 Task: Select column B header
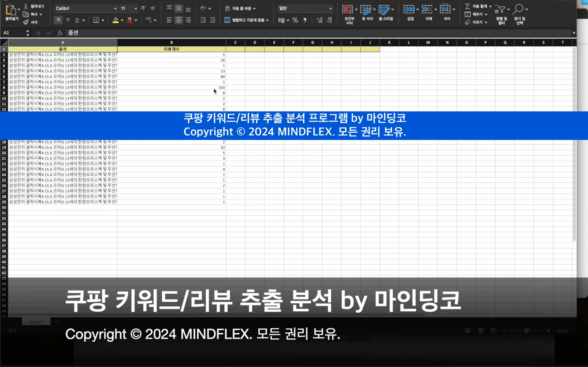pos(172,43)
